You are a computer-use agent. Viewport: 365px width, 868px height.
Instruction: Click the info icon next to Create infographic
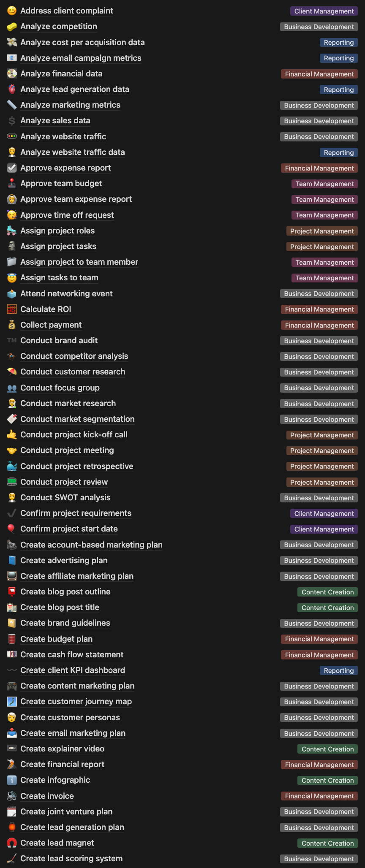[12, 780]
